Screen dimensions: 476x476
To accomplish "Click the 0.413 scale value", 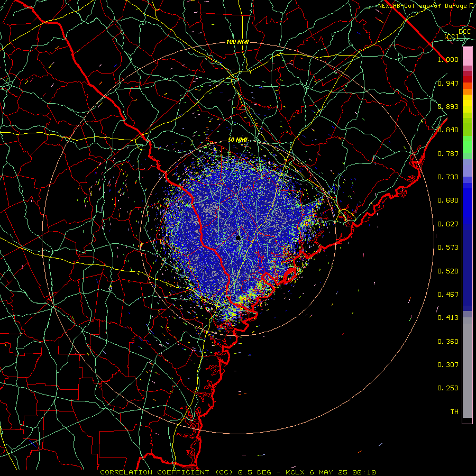I will 448,318.
